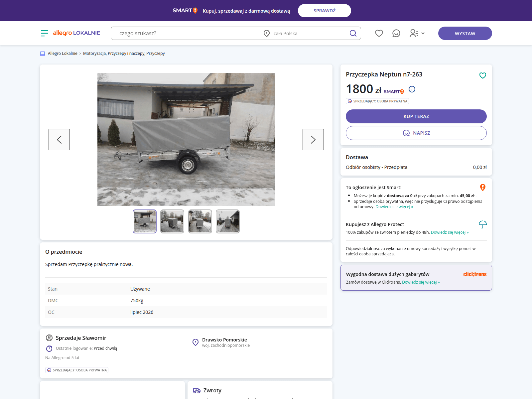Click the price info icon
532x399 pixels.
(412, 89)
